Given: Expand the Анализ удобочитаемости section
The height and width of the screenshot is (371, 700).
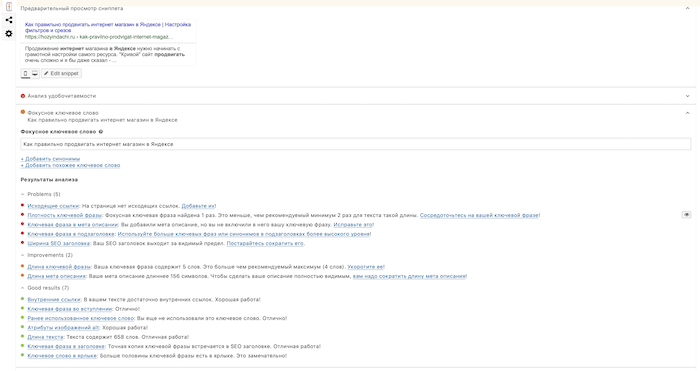Looking at the screenshot, I should click(x=356, y=96).
